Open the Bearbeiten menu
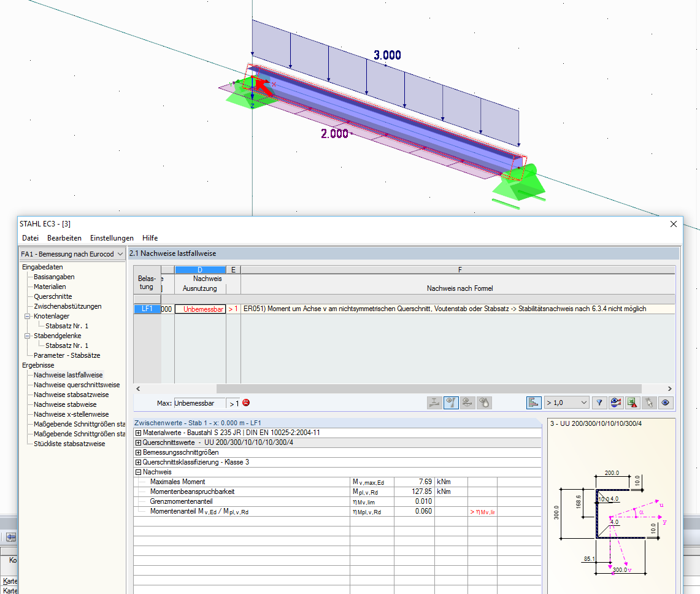The image size is (700, 594). [64, 238]
